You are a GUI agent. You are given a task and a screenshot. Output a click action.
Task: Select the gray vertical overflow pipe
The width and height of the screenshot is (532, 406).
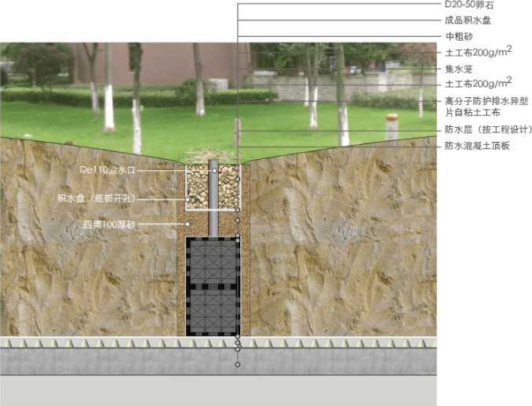213,201
